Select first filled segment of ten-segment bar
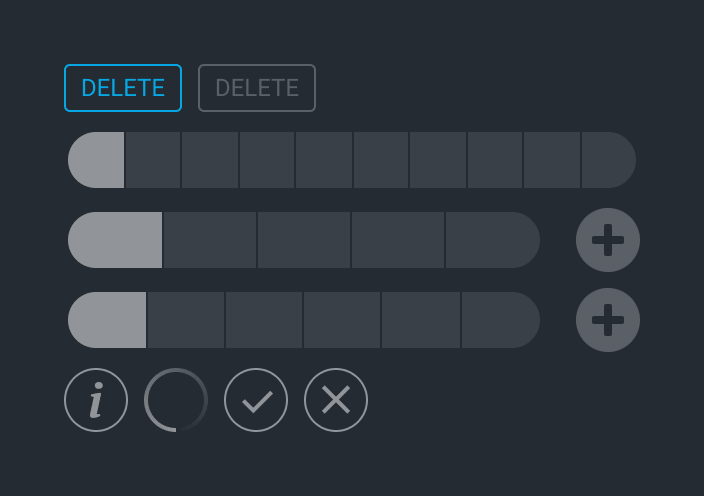This screenshot has width=704, height=496. (96, 160)
